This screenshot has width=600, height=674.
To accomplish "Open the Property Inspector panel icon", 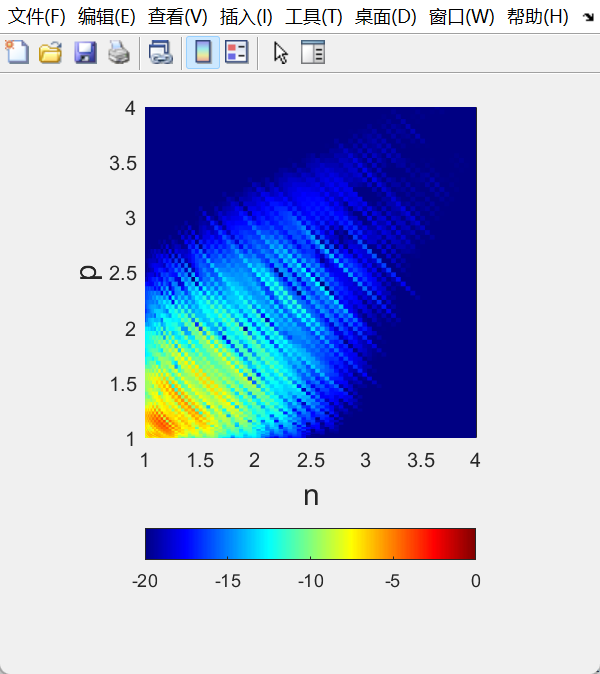I will coord(313,52).
